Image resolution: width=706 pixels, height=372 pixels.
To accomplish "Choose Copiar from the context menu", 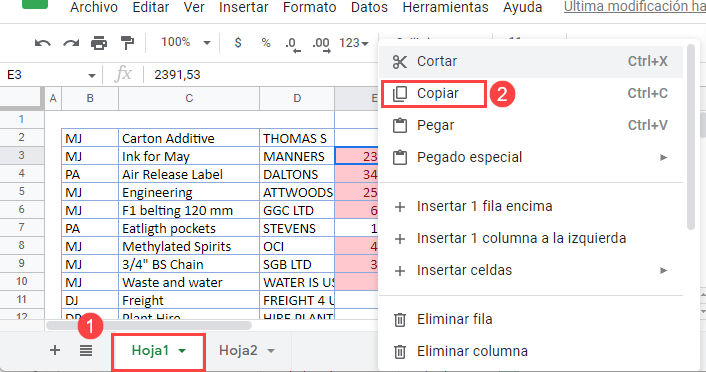I will pos(531,94).
